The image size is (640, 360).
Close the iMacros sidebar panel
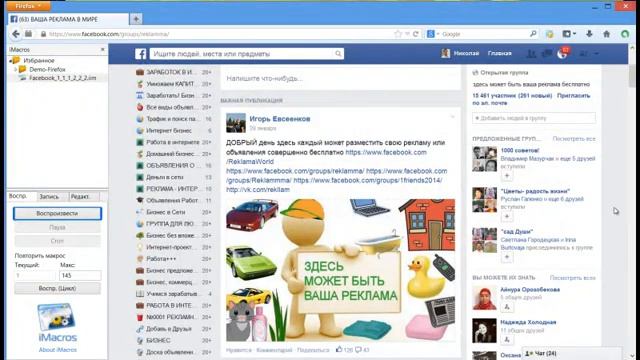[x=102, y=49]
